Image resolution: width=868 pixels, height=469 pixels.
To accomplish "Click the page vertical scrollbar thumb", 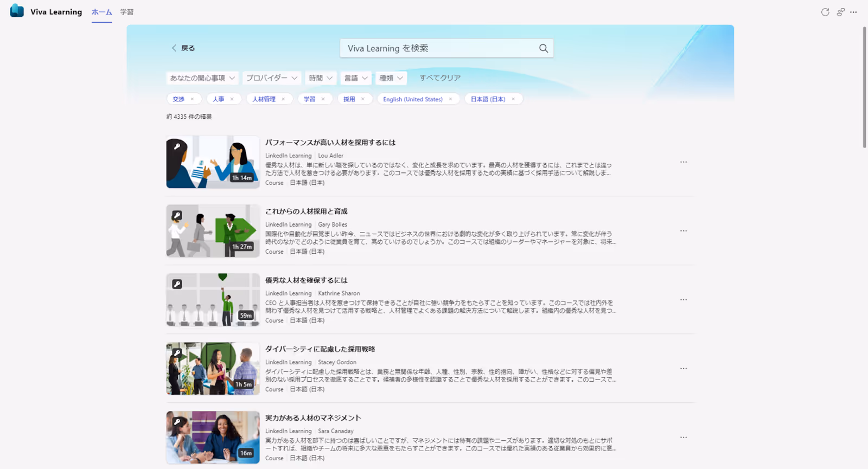I will click(x=864, y=87).
